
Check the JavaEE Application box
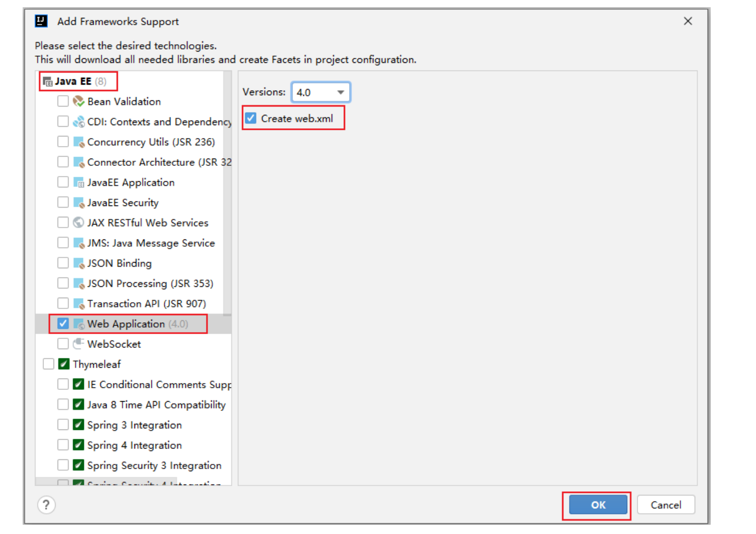(x=63, y=182)
